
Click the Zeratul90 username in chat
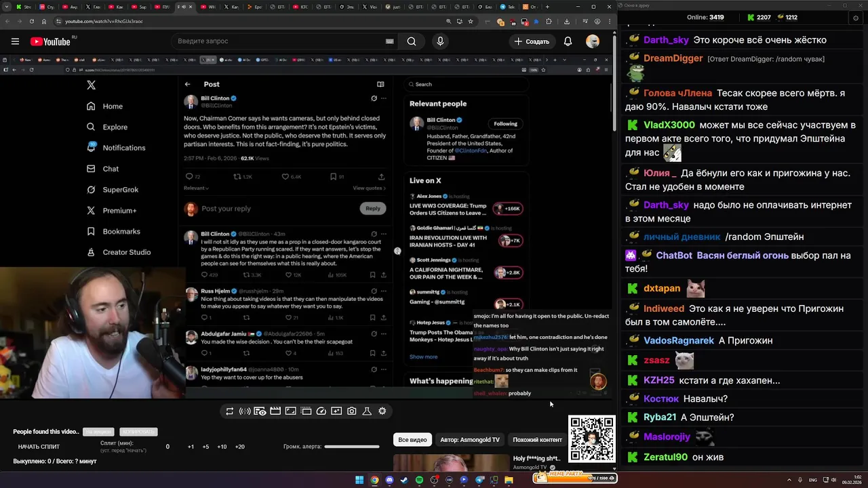[x=665, y=457]
